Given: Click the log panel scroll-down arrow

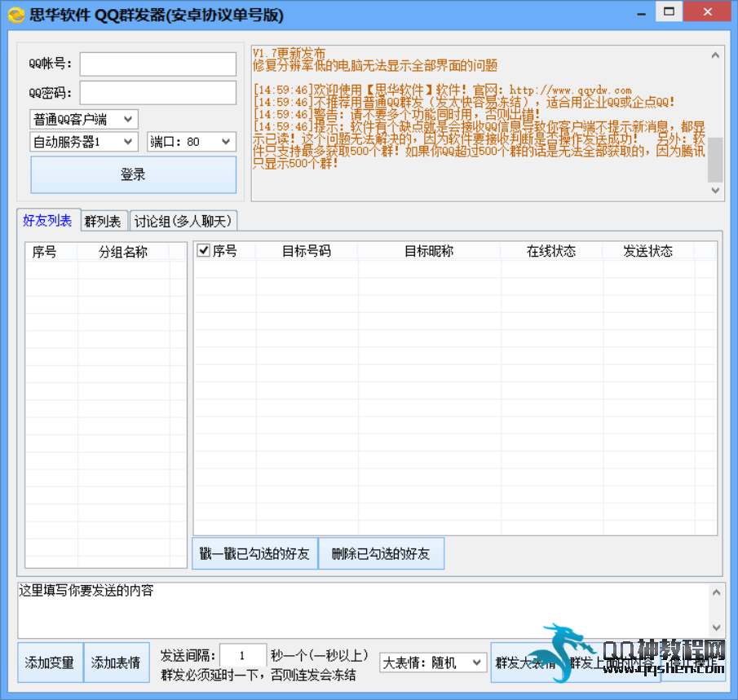Looking at the screenshot, I should click(x=715, y=191).
